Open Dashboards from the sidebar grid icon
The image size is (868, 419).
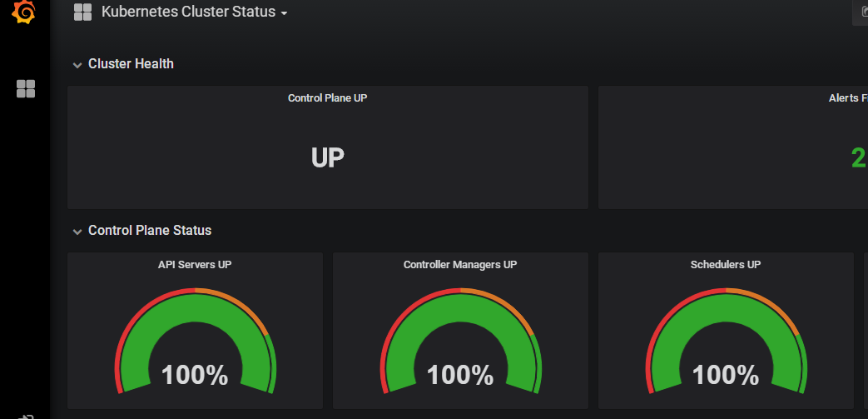point(26,89)
